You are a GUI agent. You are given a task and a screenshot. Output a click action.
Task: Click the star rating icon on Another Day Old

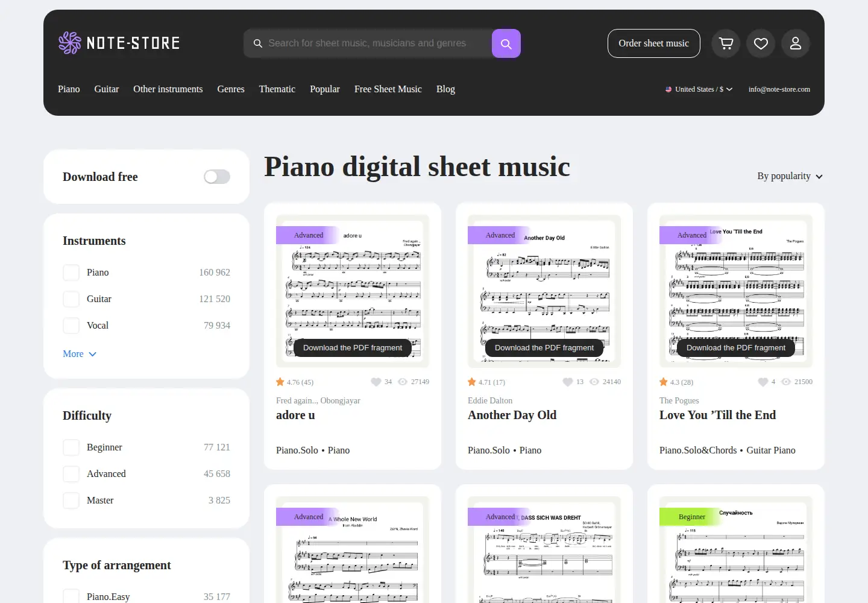(472, 382)
